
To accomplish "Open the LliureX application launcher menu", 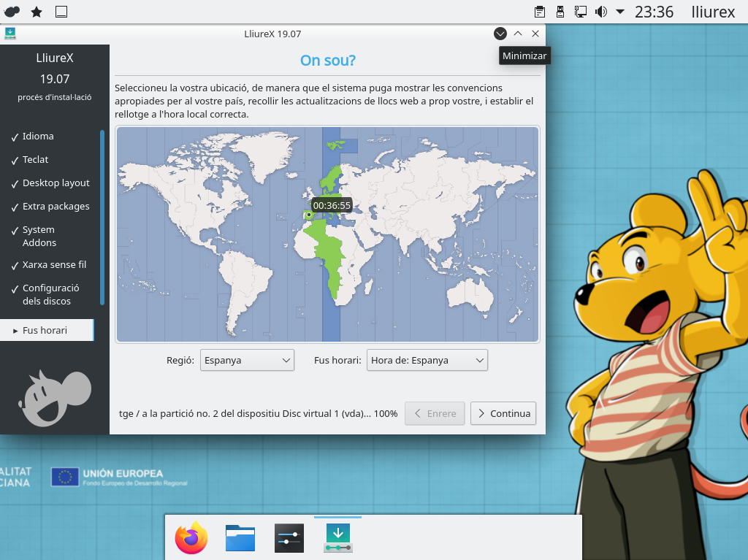I will click(x=12, y=12).
